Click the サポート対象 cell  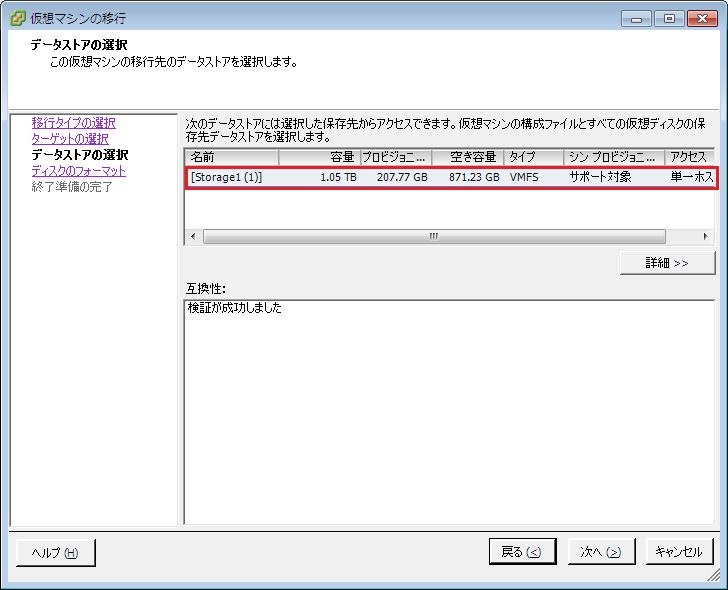[x=600, y=177]
